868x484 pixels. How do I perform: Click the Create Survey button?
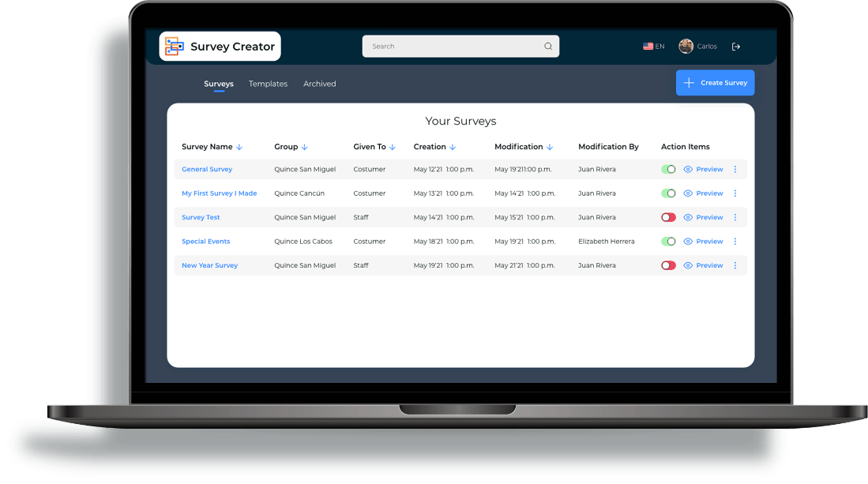(x=715, y=82)
